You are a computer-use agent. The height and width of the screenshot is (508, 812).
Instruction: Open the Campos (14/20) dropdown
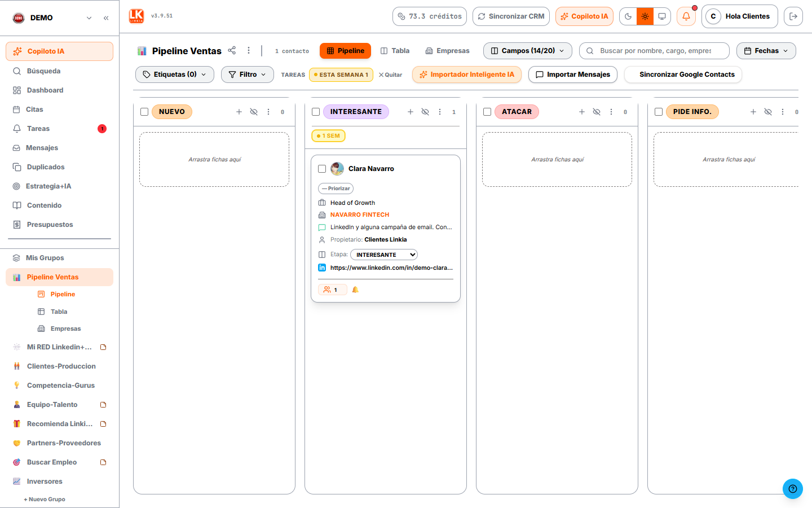click(528, 51)
